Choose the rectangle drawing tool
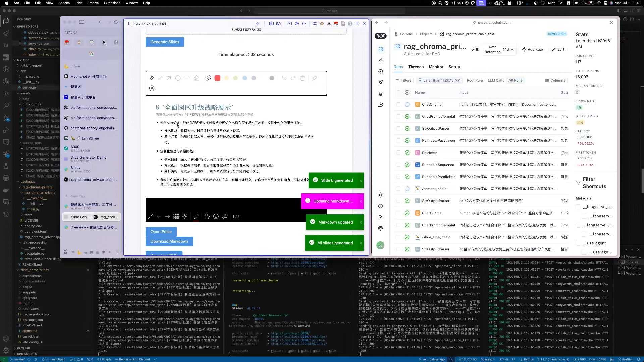 click(x=187, y=78)
